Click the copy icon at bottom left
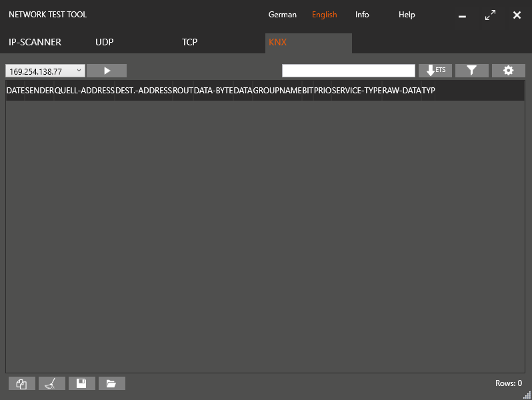 point(21,383)
